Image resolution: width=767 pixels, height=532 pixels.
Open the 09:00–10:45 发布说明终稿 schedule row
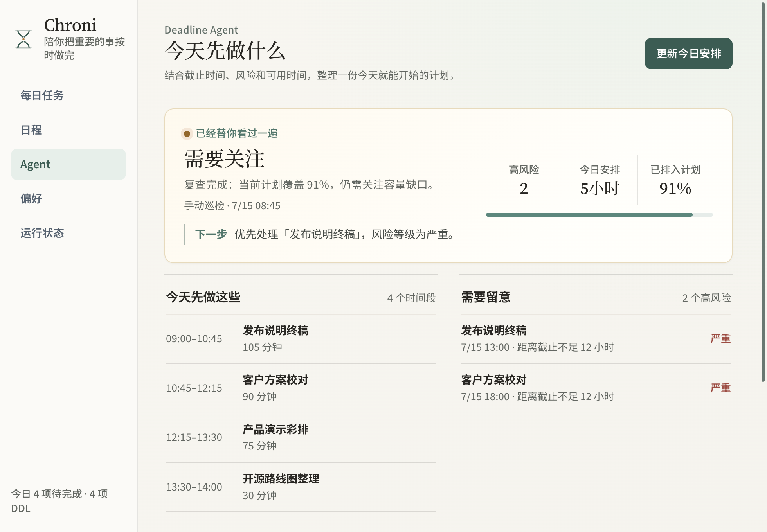[301, 339]
